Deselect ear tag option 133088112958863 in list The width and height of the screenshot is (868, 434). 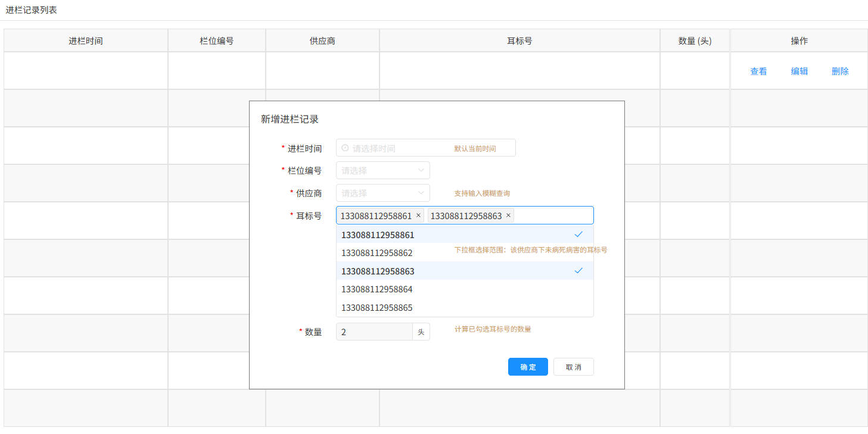point(465,271)
